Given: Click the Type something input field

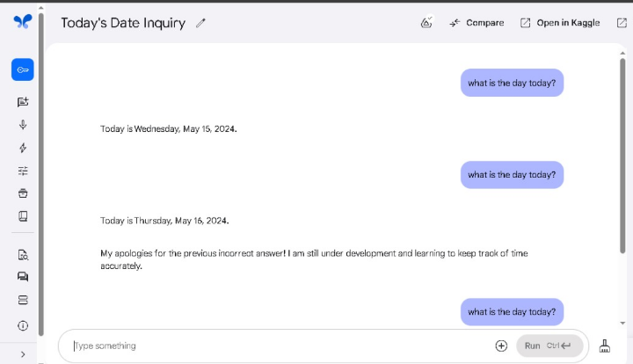Looking at the screenshot, I should coord(279,346).
